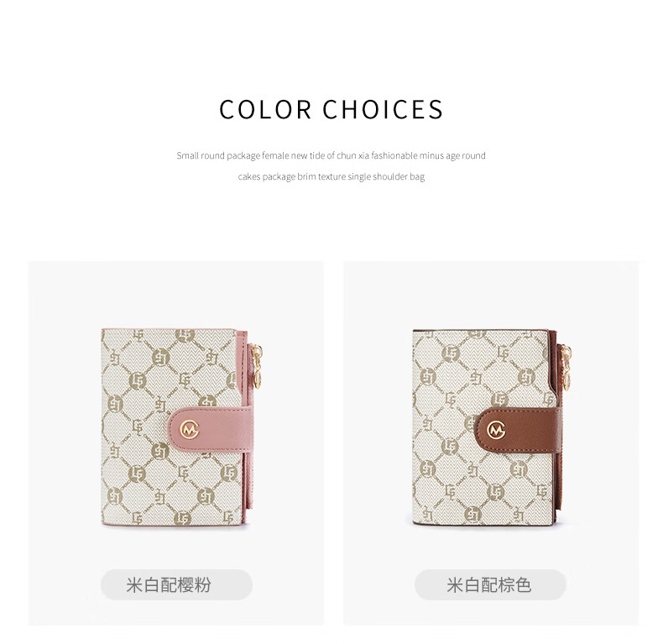663x644 pixels.
Task: Open the brown-trimmed wallet product image
Action: 493,427
